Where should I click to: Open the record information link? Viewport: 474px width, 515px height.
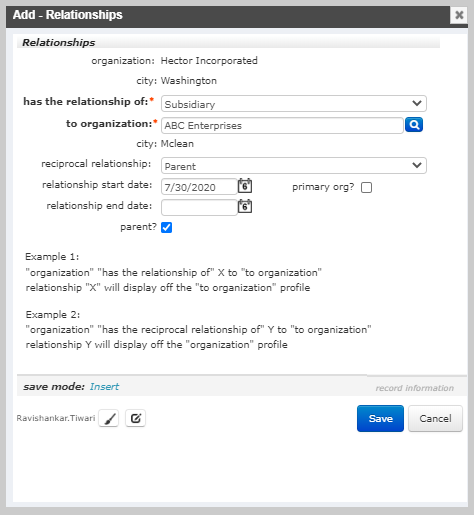pos(415,388)
